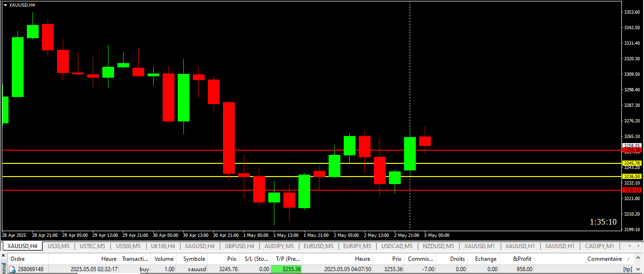The width and height of the screenshot is (644, 274).
Task: Switch to the XAUUSD,H4 chart tab
Action: pyautogui.click(x=23, y=246)
